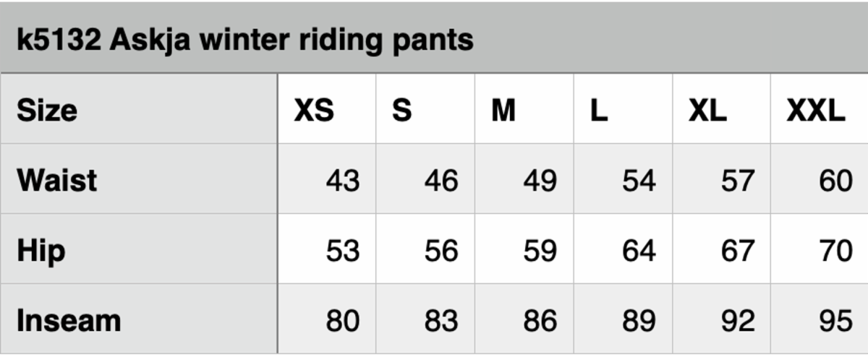Click the M hip value 59
868x357 pixels.
click(540, 251)
